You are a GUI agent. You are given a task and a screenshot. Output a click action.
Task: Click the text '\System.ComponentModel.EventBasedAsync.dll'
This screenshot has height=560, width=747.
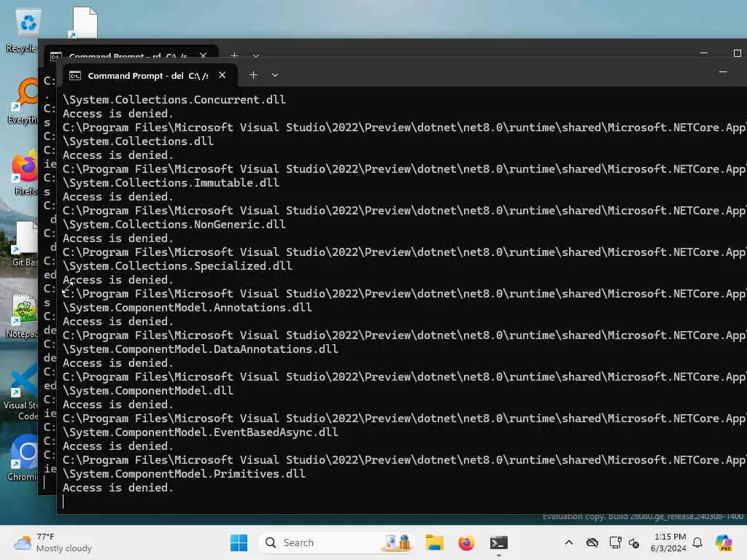coord(200,432)
